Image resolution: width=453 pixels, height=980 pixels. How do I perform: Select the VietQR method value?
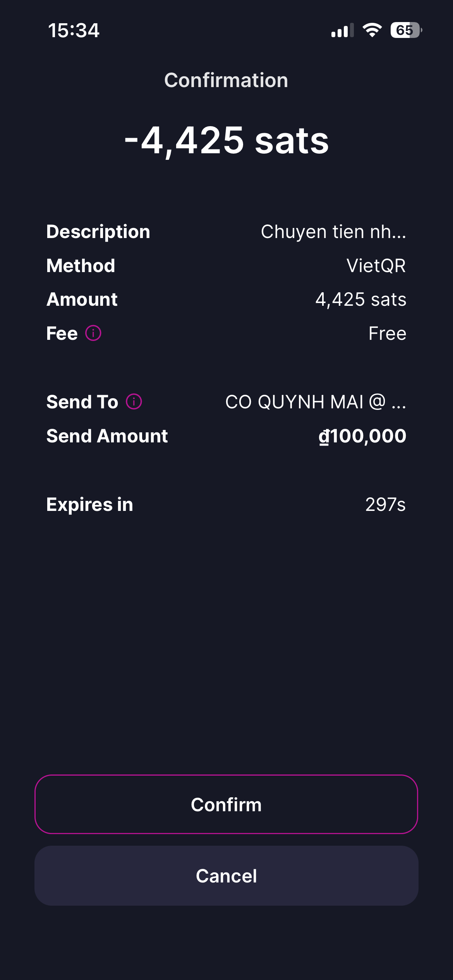point(376,266)
